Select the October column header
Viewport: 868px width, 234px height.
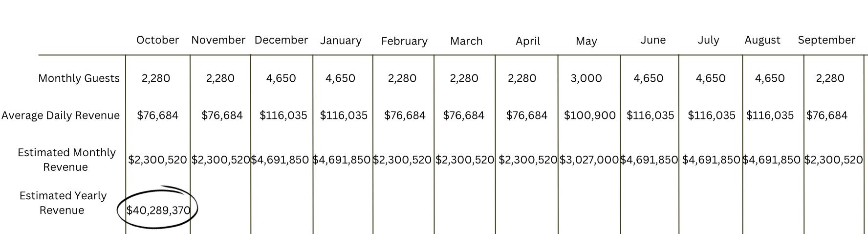(x=157, y=40)
